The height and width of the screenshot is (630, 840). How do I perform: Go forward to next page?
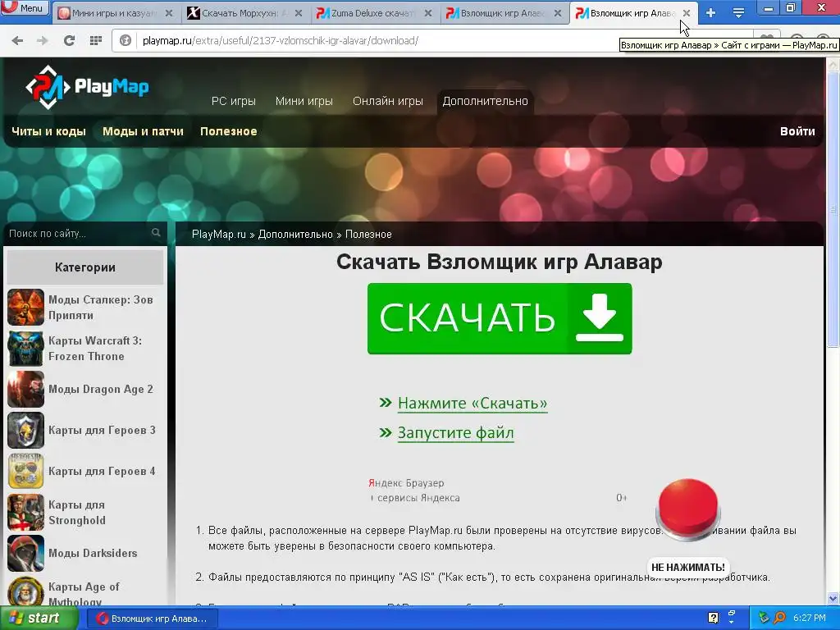[43, 40]
